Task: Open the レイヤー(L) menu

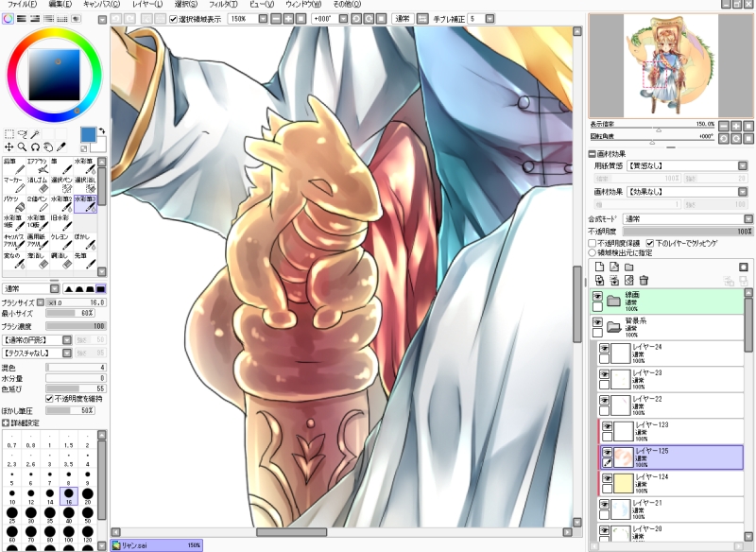Action: pyautogui.click(x=147, y=5)
